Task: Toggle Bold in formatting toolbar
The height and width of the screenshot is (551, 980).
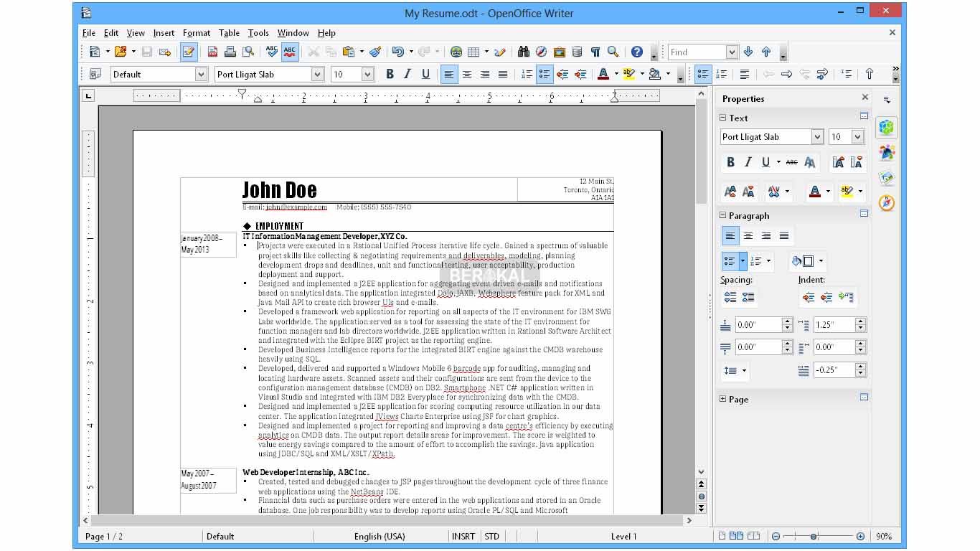Action: (390, 74)
